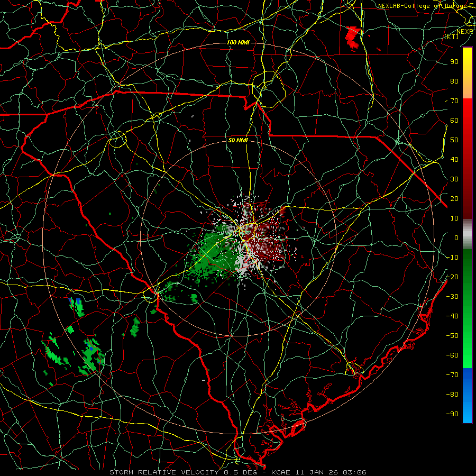The image size is (476, 476).
Task: Click the -70 value on velocity scale
Action: [452, 375]
